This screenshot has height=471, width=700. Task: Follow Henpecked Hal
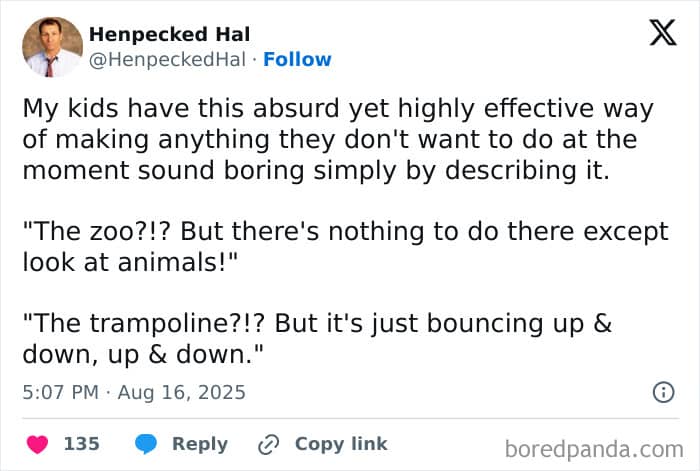click(x=297, y=59)
